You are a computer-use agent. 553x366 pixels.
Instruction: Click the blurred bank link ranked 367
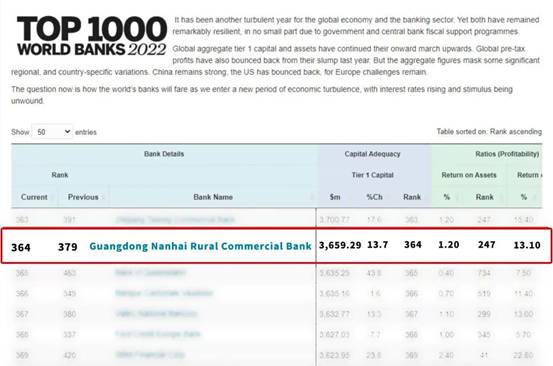point(156,313)
